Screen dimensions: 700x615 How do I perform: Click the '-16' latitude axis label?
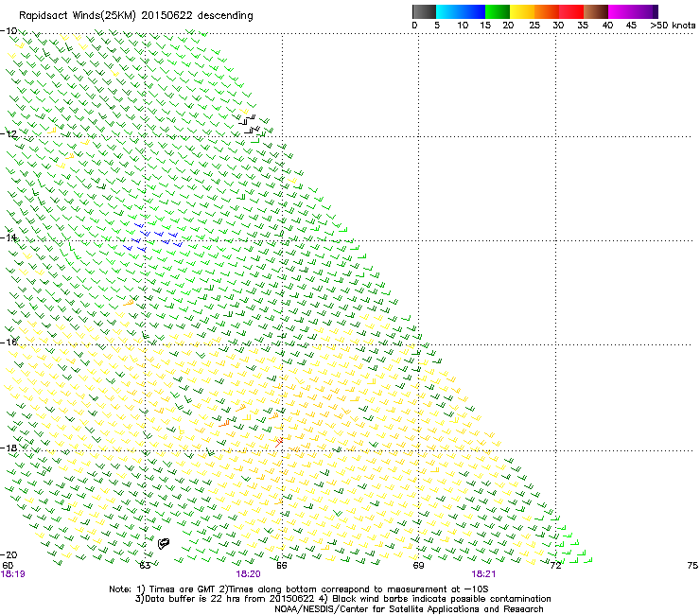click(x=9, y=343)
